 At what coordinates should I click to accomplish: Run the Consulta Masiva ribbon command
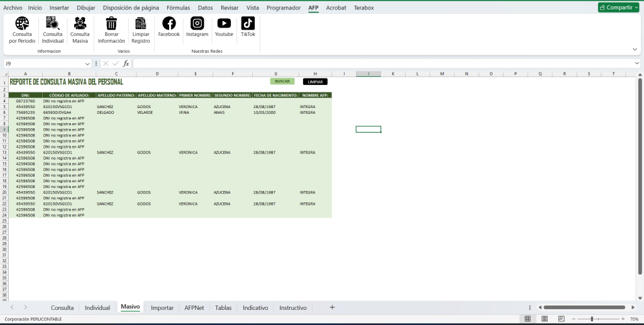coord(80,24)
